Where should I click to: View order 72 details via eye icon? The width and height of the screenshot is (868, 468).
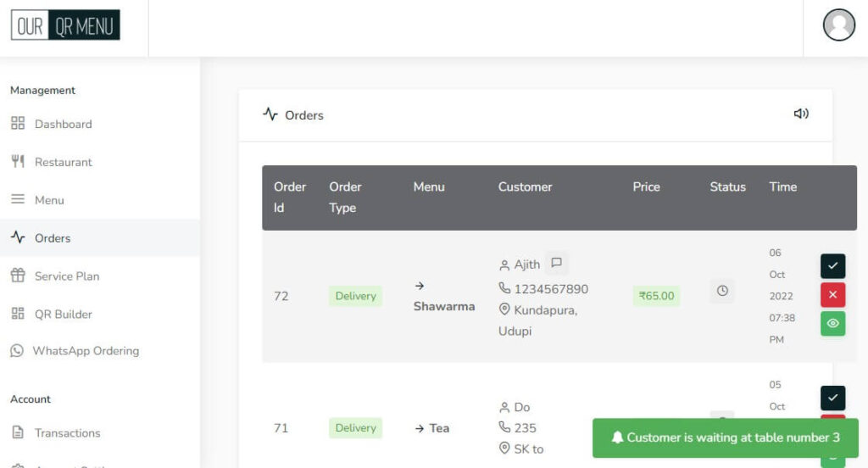pos(832,324)
